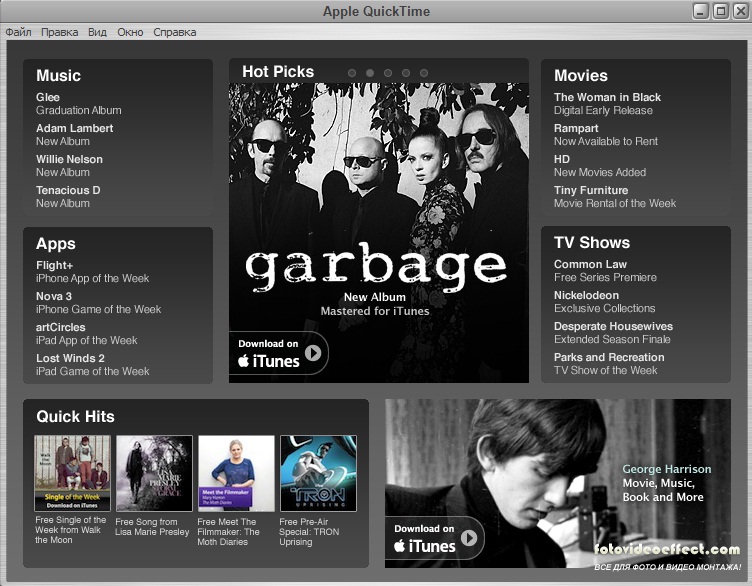Click the Apple logo on George Harrison badge

tap(400, 545)
